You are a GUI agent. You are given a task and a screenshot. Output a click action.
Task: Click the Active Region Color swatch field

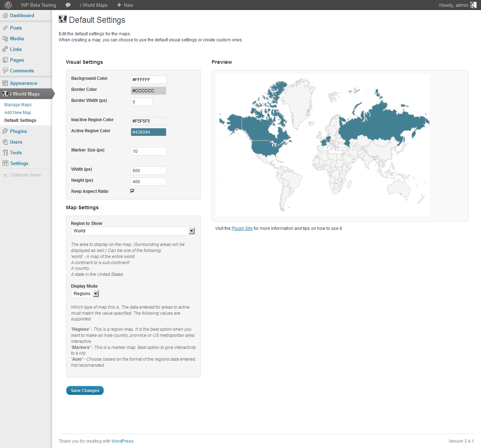(x=148, y=132)
